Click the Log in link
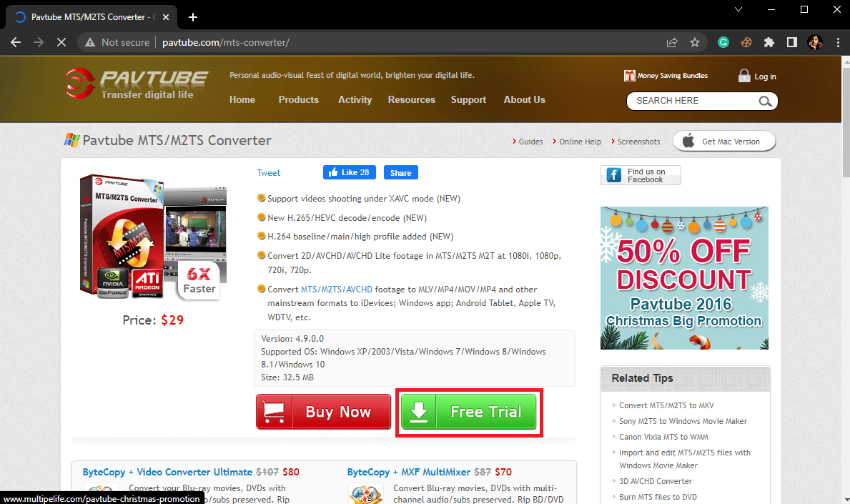Screen dimensions: 850x504 coord(766,76)
